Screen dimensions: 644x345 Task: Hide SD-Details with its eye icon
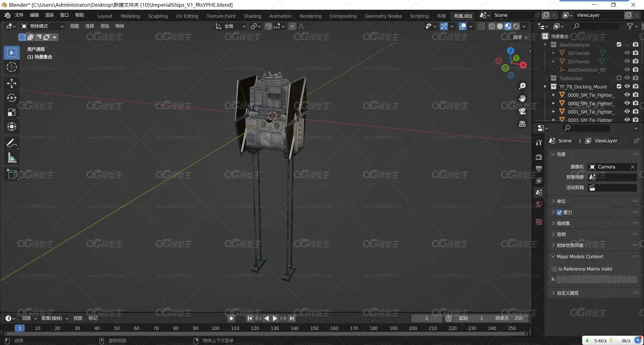(x=627, y=53)
